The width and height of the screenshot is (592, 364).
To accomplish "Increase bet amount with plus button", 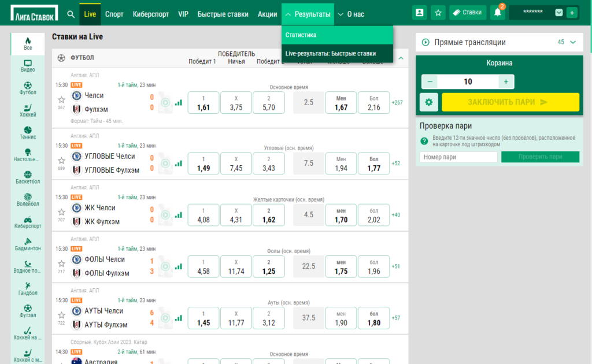I will click(506, 81).
